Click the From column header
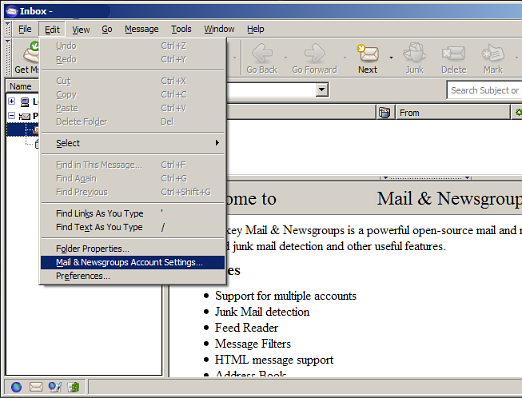Viewport: 522px width, 398px height. [452, 113]
